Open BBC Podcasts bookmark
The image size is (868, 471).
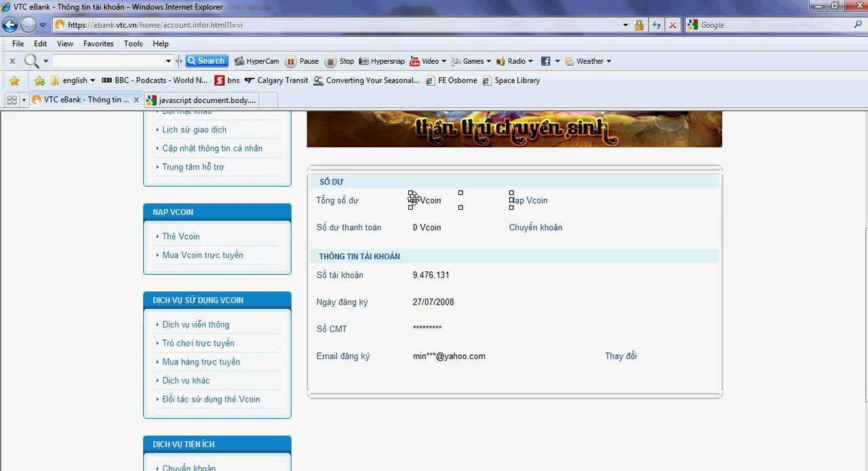click(155, 80)
